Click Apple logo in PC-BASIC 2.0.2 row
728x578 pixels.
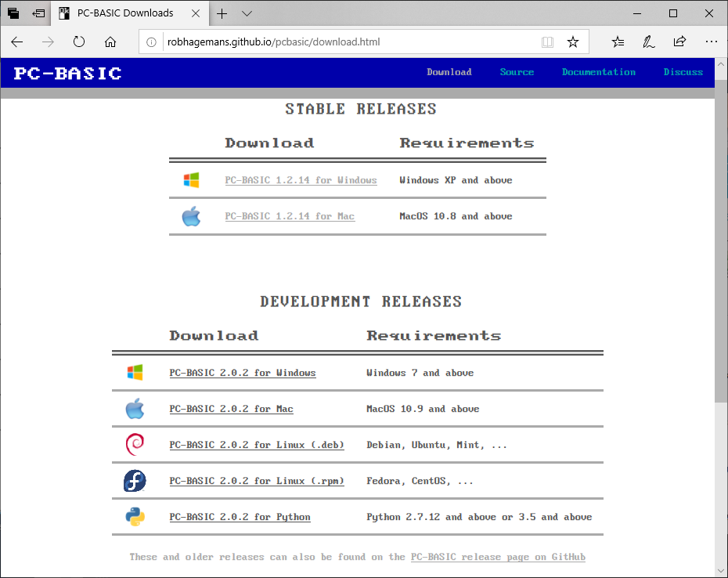(x=135, y=408)
